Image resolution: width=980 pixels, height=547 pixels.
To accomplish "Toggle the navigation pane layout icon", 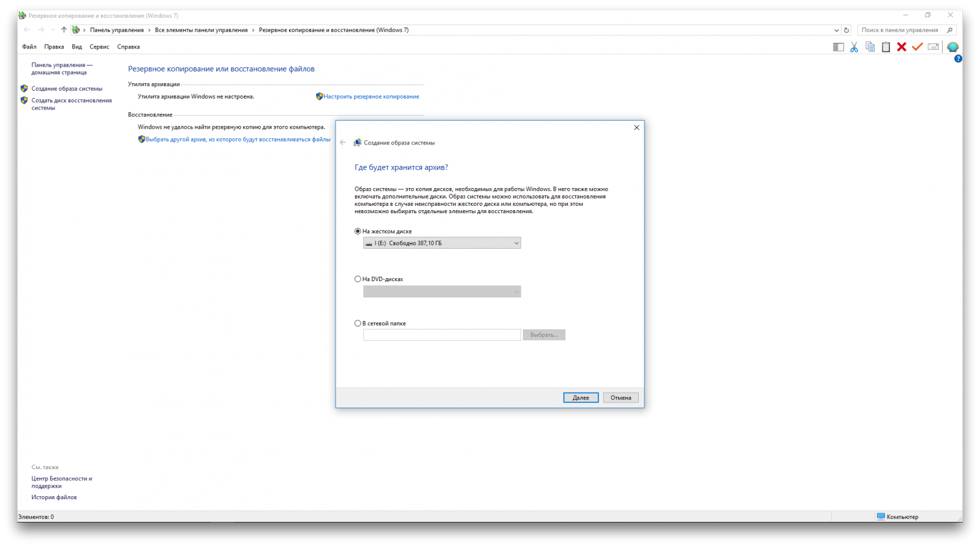I will [839, 47].
